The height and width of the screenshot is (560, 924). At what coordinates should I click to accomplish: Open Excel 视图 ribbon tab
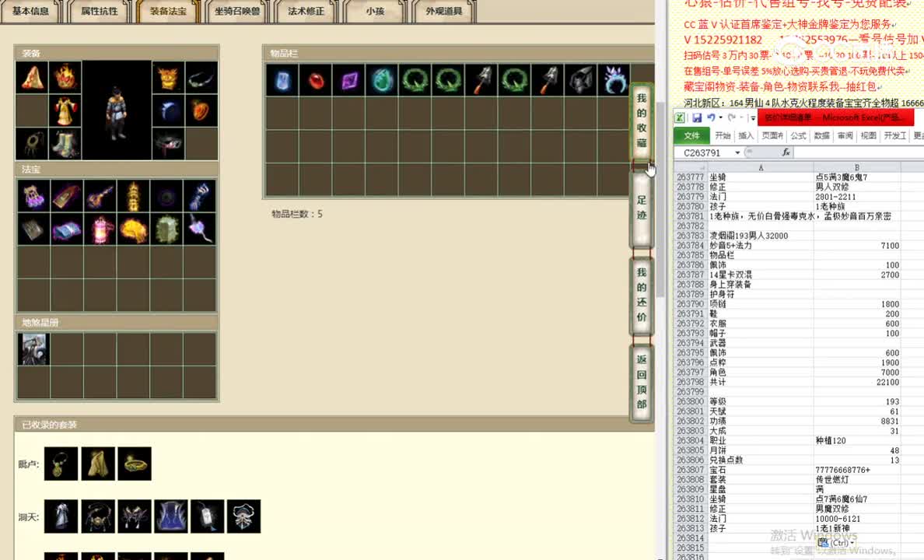869,135
